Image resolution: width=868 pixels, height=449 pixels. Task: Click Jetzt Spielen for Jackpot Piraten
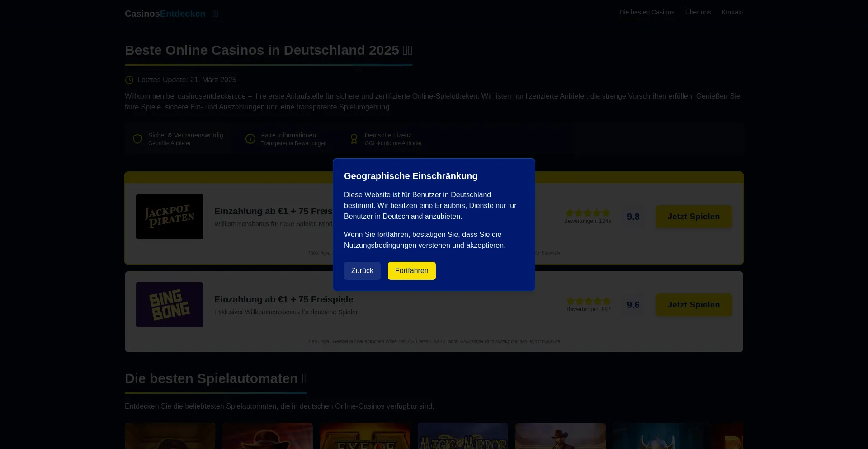click(x=693, y=217)
